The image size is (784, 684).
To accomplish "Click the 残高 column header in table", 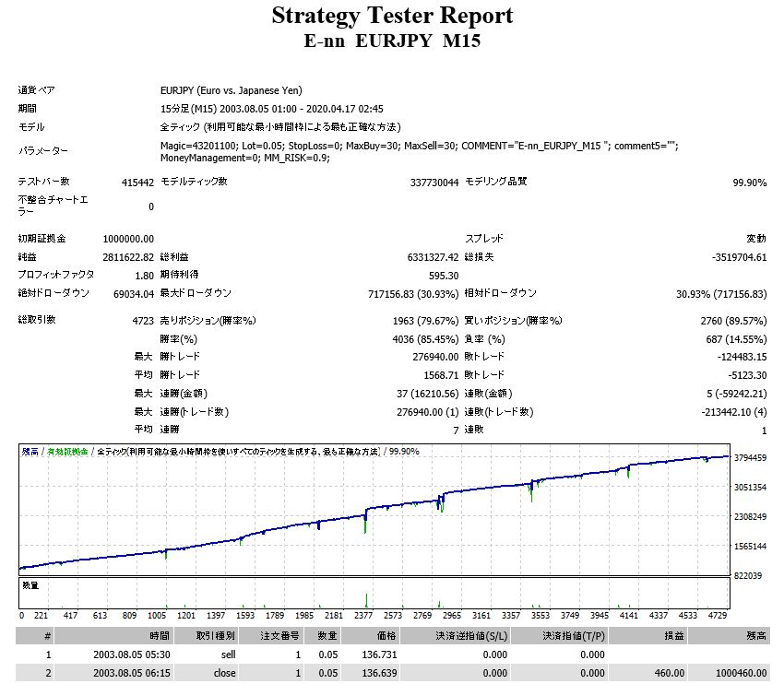I will pyautogui.click(x=729, y=635).
